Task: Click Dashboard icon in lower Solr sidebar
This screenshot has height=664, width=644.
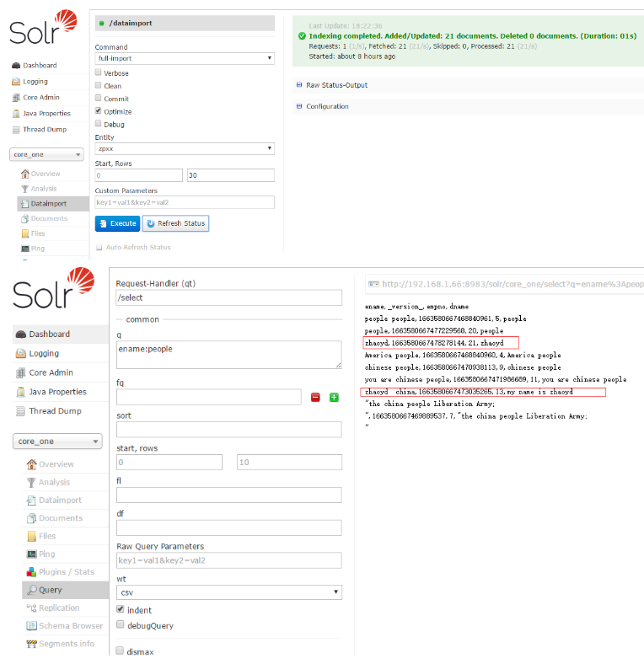Action: click(x=21, y=335)
